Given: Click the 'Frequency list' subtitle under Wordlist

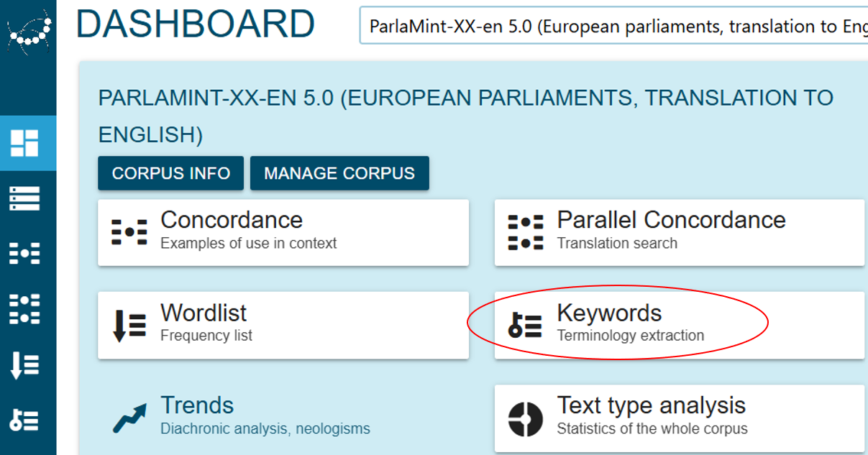Looking at the screenshot, I should [x=206, y=336].
